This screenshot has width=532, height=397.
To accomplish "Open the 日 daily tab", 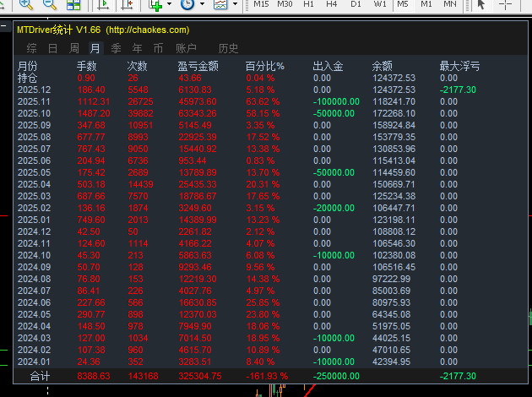I will [52, 48].
